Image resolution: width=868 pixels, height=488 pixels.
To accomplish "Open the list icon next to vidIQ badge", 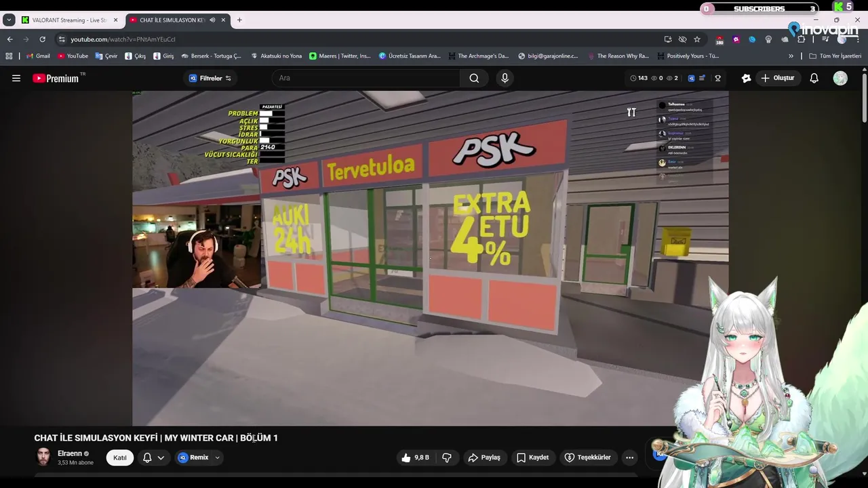I will point(702,78).
